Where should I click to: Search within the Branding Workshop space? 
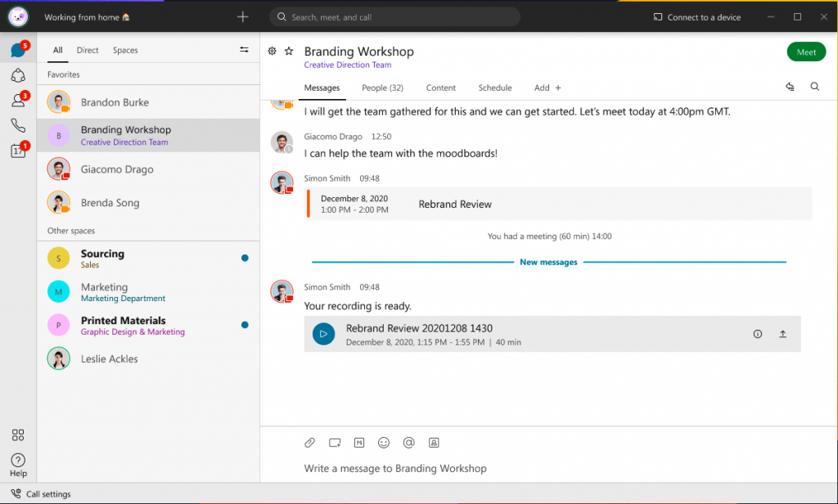(814, 87)
